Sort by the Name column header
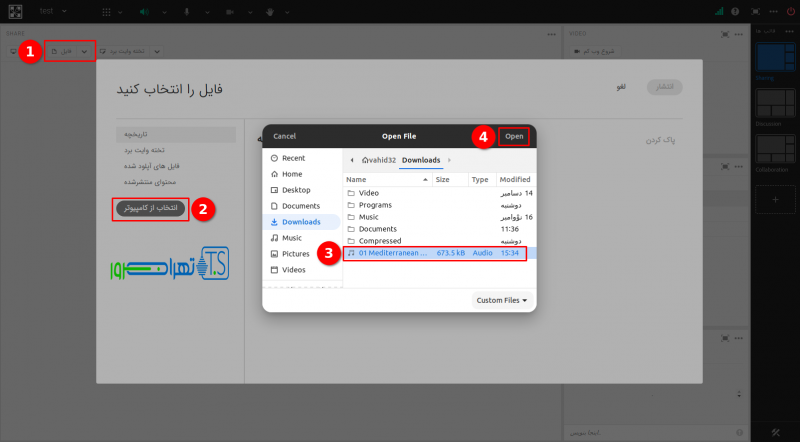 point(388,180)
